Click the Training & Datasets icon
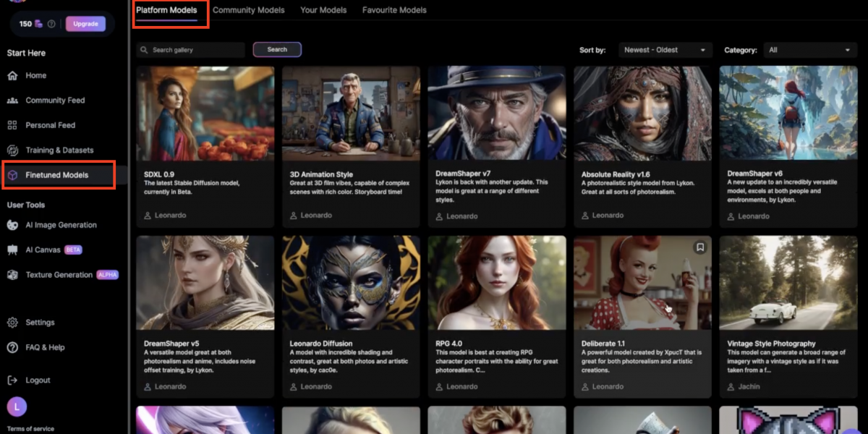Viewport: 868px width, 434px height. [x=12, y=150]
